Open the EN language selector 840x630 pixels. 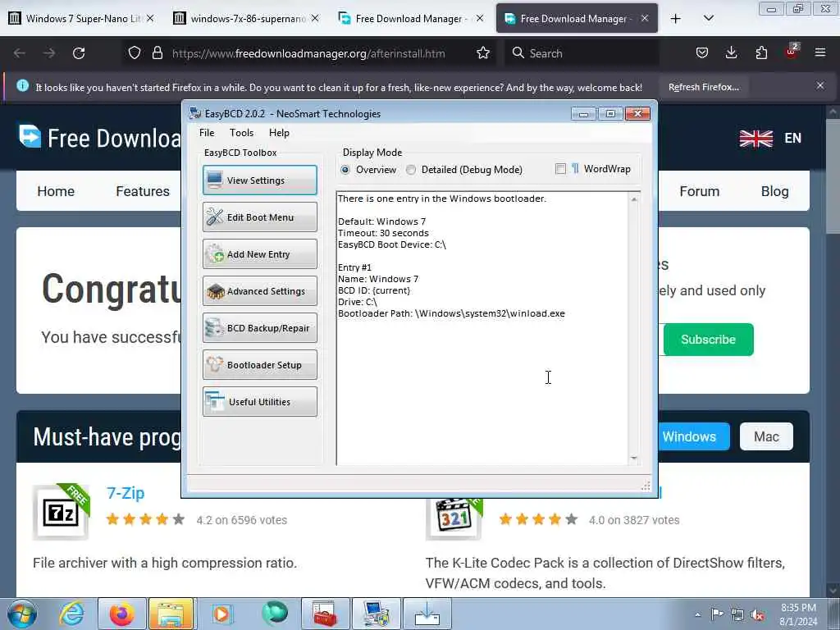point(770,138)
